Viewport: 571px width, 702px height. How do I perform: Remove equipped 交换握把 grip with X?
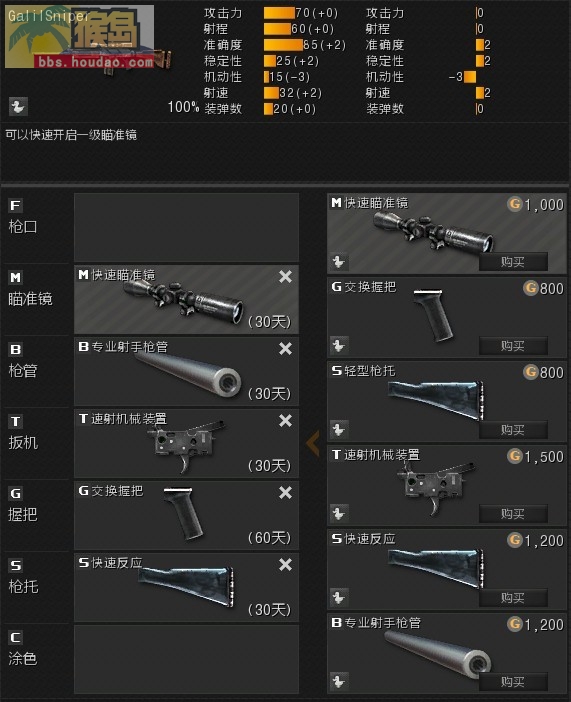285,492
